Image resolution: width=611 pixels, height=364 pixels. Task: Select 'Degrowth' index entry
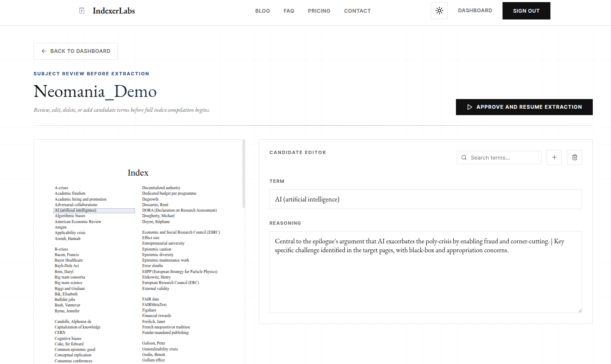[150, 199]
